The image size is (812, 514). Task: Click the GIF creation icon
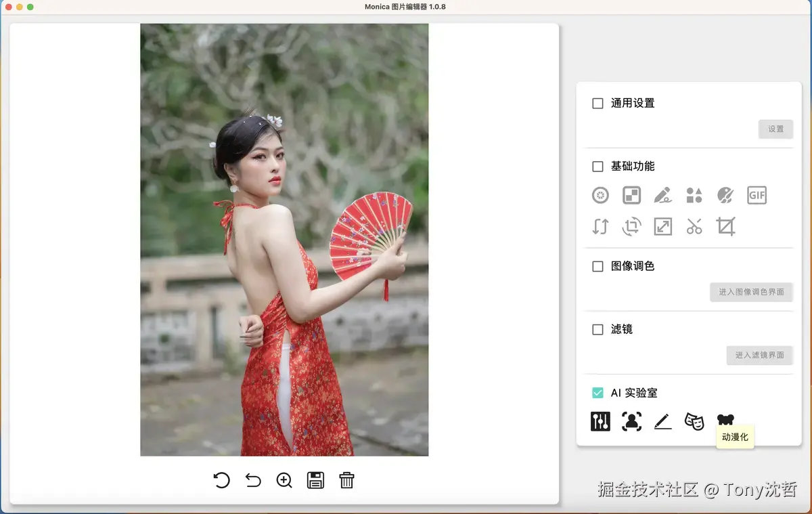click(x=757, y=196)
